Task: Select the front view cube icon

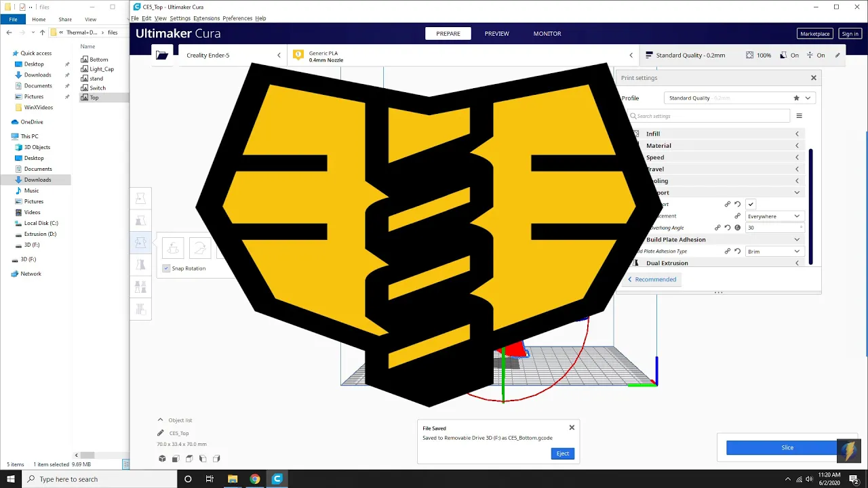Action: coord(176,459)
